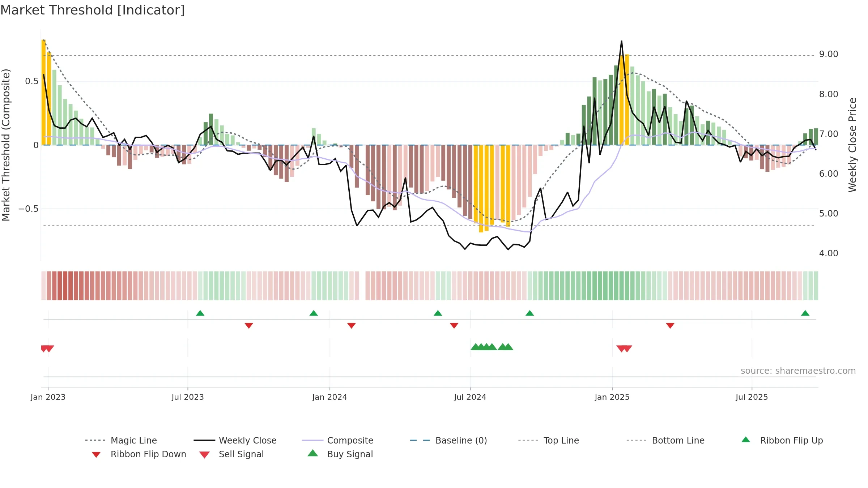Click the Jul 2025 x-axis label
Viewport: 868px width, 488px height.
(752, 397)
